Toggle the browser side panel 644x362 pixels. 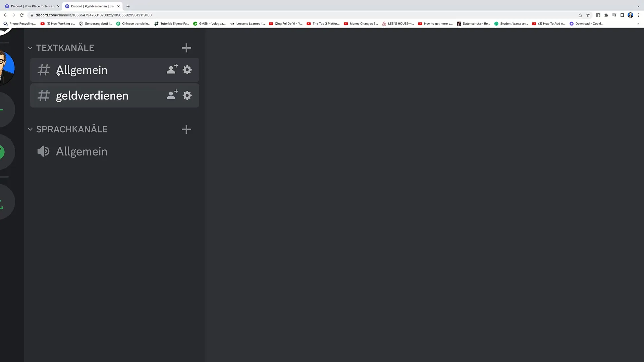coord(622,15)
